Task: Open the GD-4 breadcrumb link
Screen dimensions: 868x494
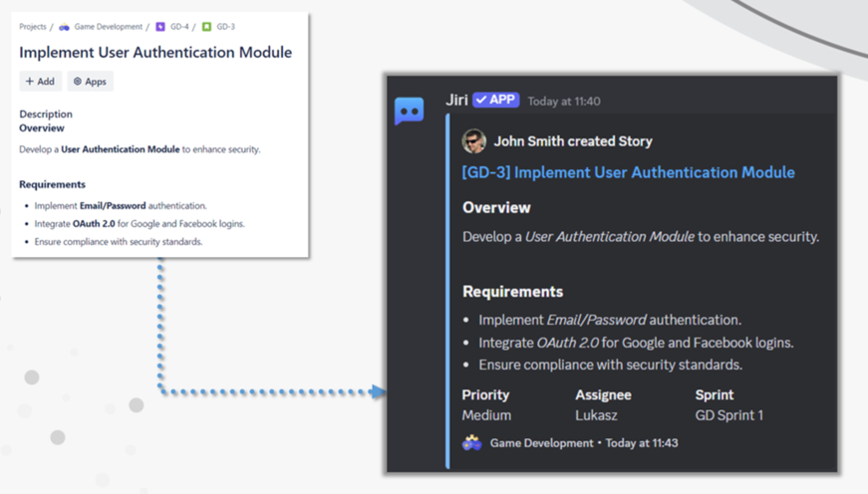Action: click(x=179, y=27)
